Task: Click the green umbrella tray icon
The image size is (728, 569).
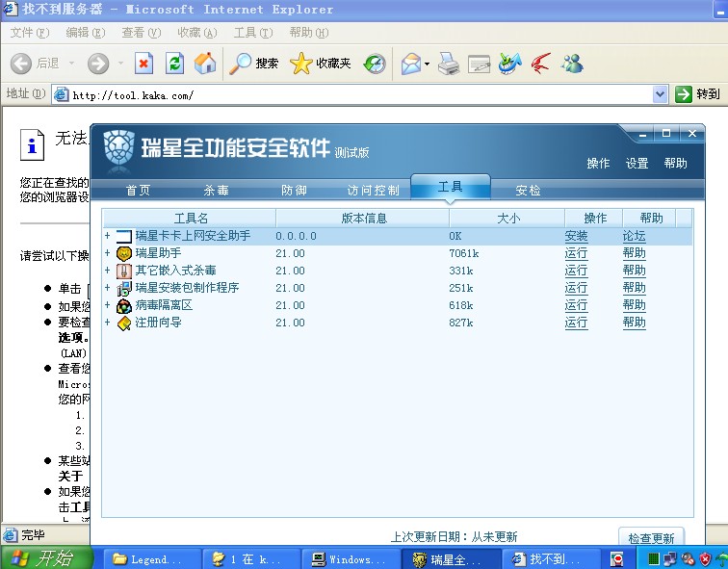Action: (x=721, y=558)
